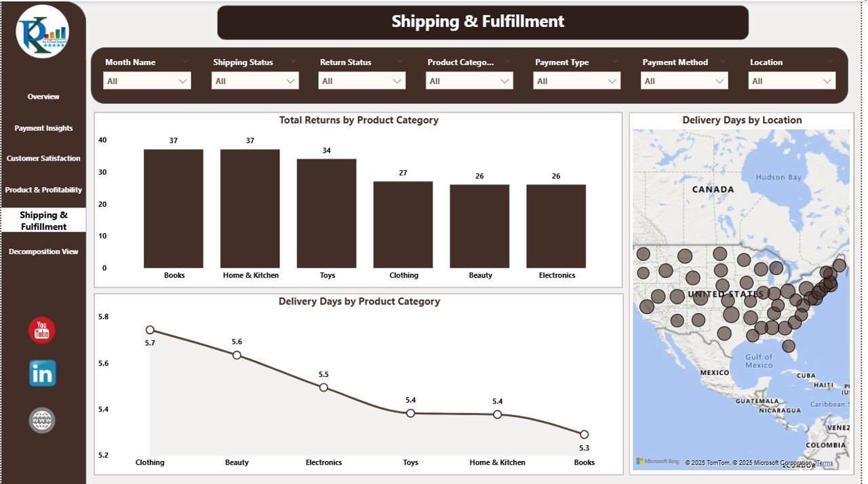868x484 pixels.
Task: Click the Terms link on map
Action: (825, 463)
